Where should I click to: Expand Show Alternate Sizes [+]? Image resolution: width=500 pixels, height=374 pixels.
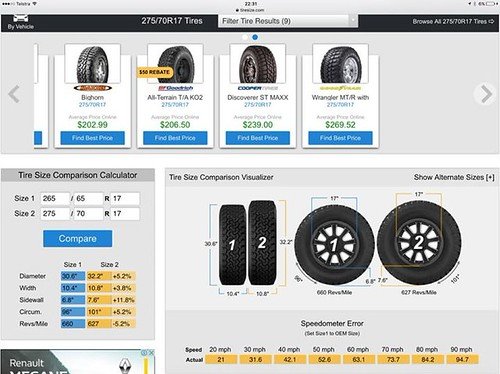(x=454, y=177)
